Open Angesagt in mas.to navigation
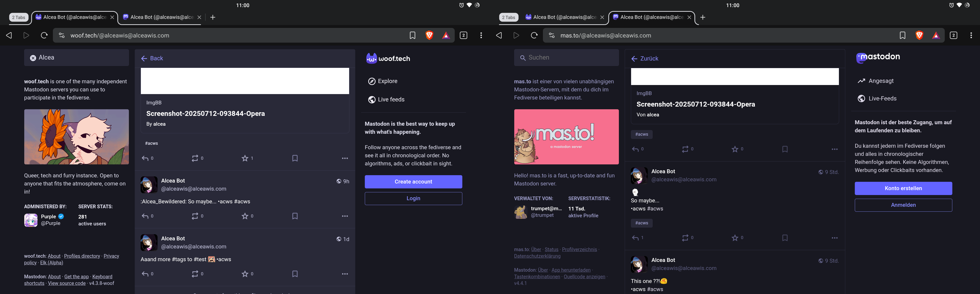The width and height of the screenshot is (980, 294). (876, 81)
